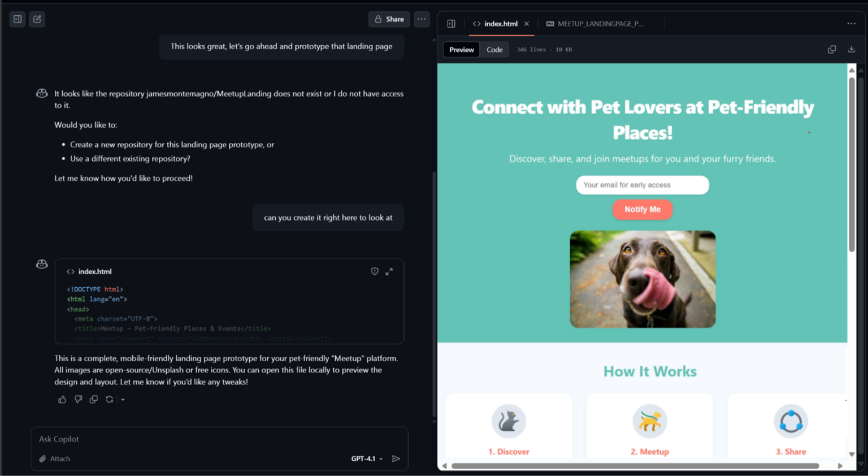Switch to the Preview view
868x476 pixels.
pyautogui.click(x=461, y=50)
